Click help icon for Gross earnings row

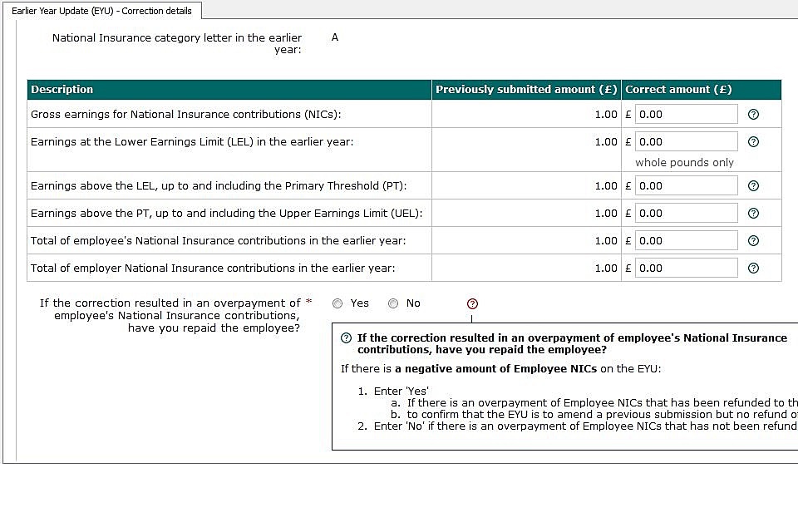753,115
